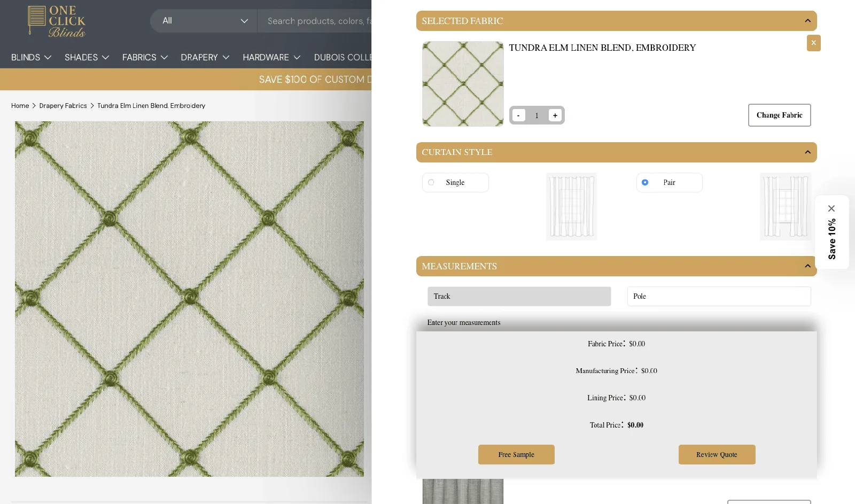Increase fabric quantity with plus button
This screenshot has width=855, height=504.
tap(555, 115)
